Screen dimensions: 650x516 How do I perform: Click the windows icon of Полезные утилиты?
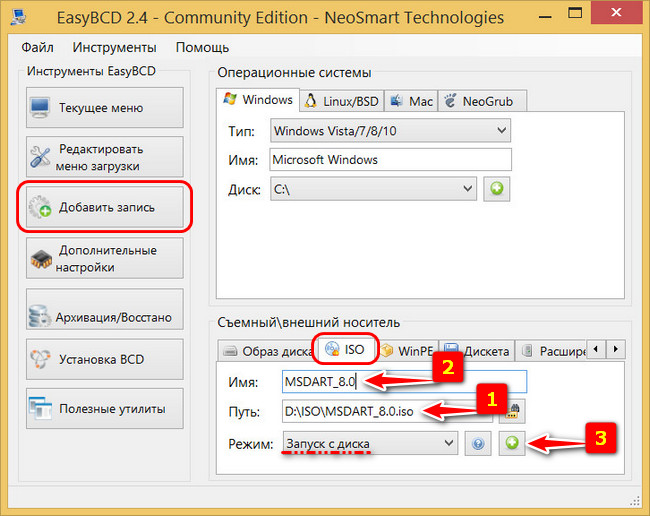(x=40, y=408)
